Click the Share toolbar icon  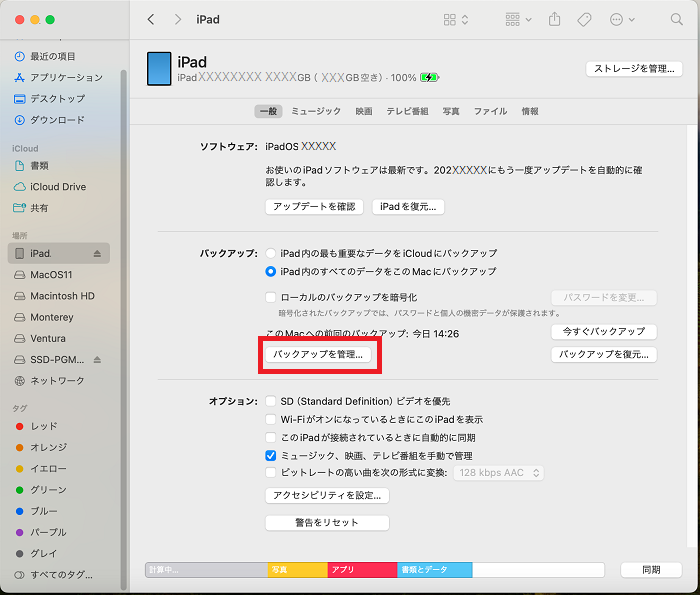[x=554, y=19]
